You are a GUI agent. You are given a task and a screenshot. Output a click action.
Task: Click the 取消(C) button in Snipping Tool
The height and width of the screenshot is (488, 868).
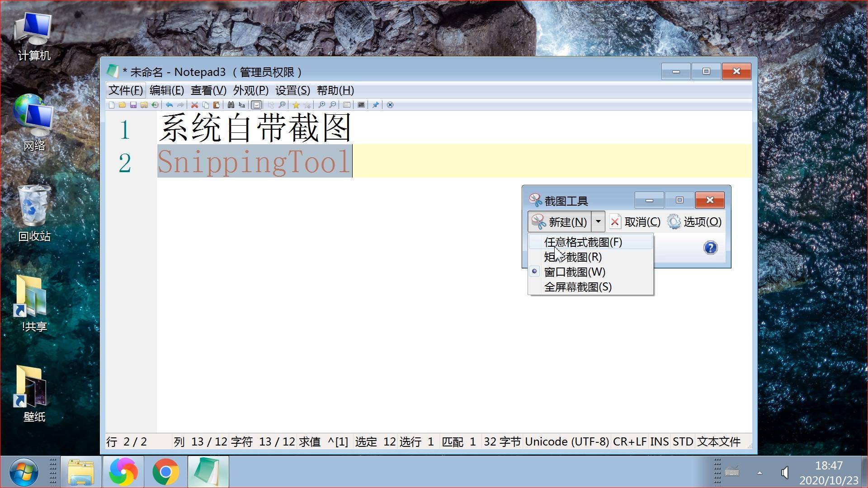pos(635,221)
